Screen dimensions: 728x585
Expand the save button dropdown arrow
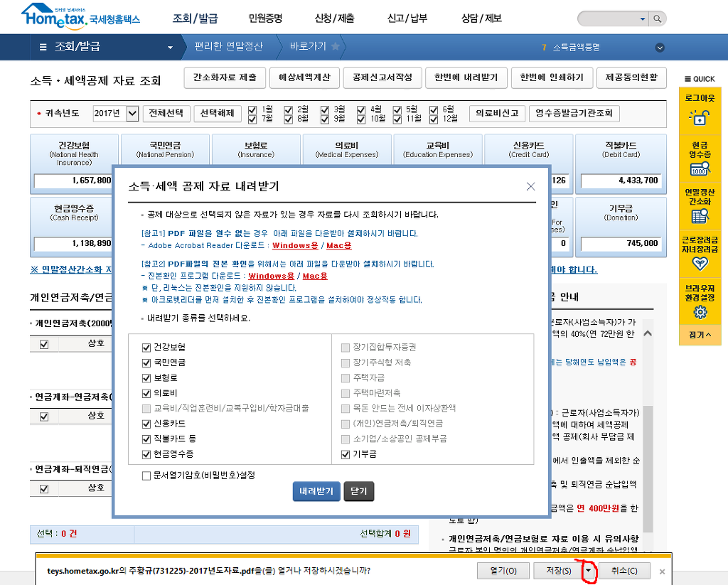tap(587, 571)
